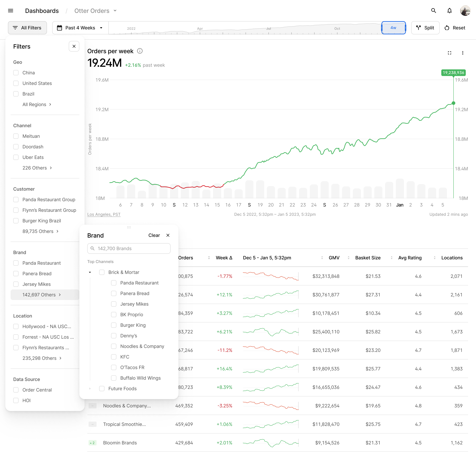The width and height of the screenshot is (476, 452).
Task: Check the United States geo filter
Action: click(x=16, y=83)
